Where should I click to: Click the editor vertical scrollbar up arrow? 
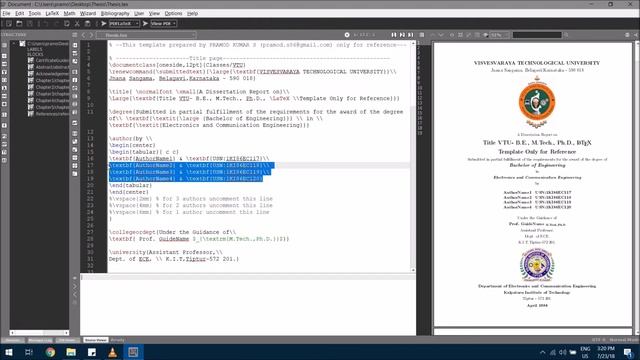413,43
